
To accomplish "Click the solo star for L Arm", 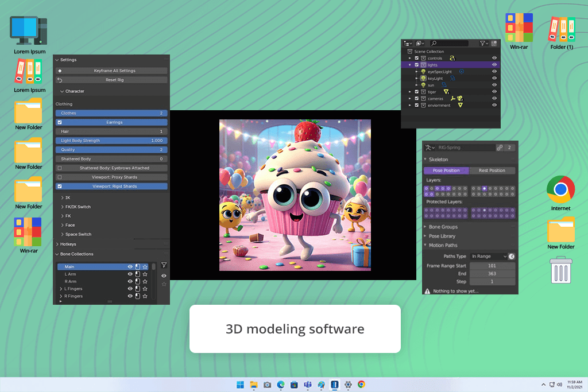I will pos(145,274).
